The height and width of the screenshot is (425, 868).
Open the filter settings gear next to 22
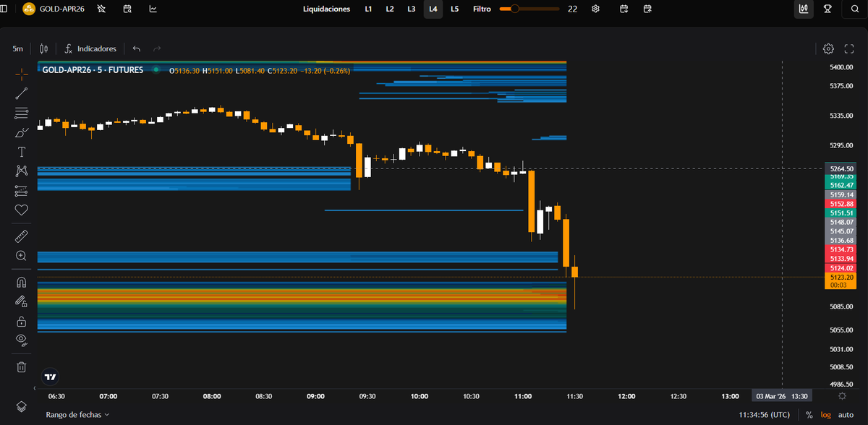[595, 9]
